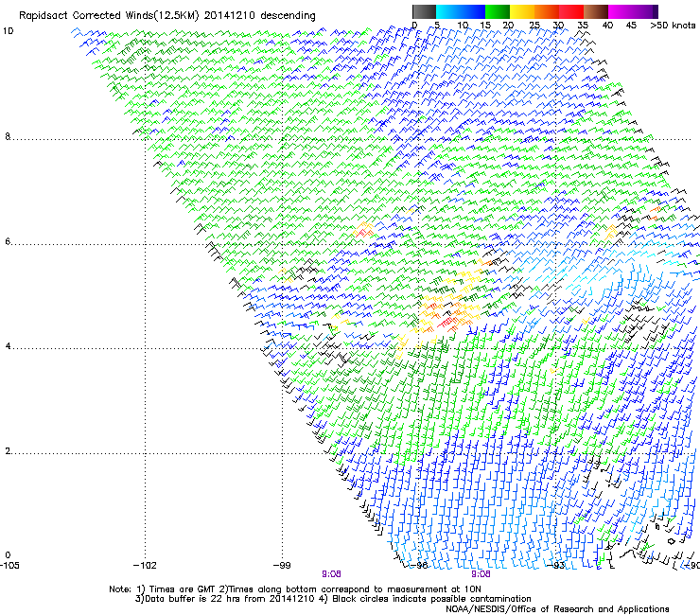Click the longitude axis label '-105'
This screenshot has width=700, height=615.
[9, 565]
